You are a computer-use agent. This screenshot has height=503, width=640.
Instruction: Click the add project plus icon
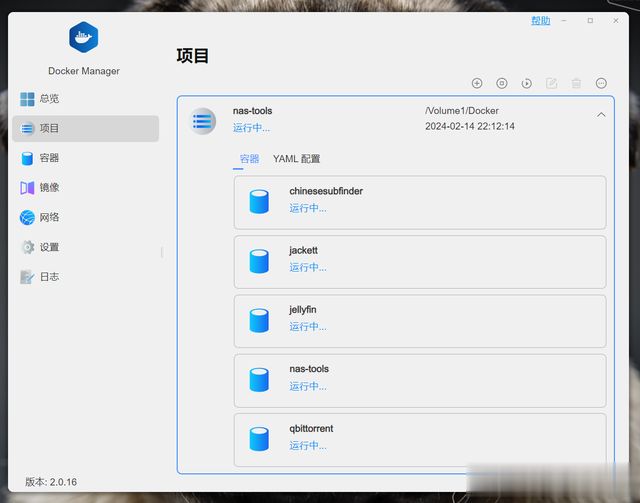[x=477, y=83]
